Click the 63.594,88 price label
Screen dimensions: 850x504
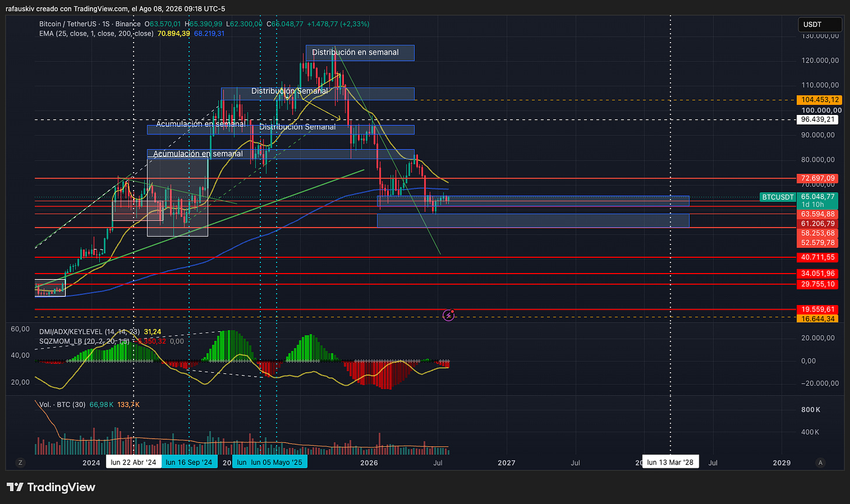click(x=818, y=214)
